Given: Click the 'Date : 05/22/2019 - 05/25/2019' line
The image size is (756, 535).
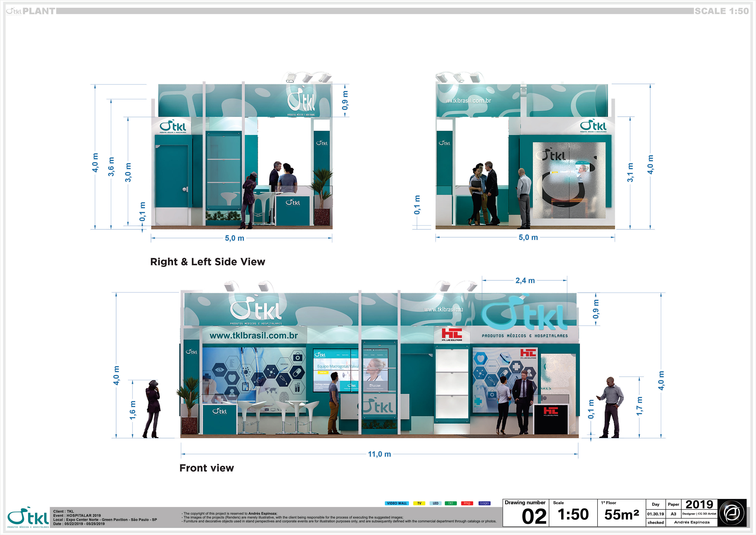Looking at the screenshot, I should pyautogui.click(x=79, y=523).
